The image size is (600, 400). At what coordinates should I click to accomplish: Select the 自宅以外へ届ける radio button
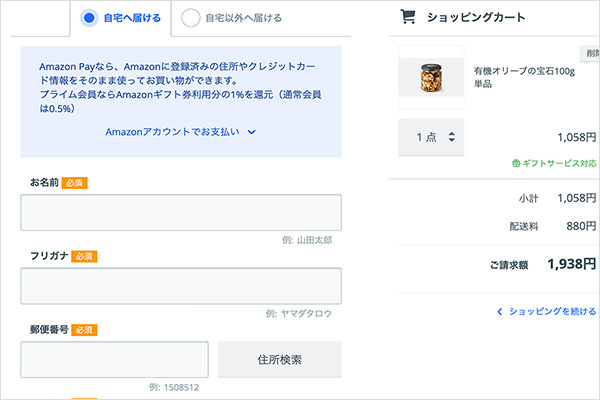pos(190,17)
